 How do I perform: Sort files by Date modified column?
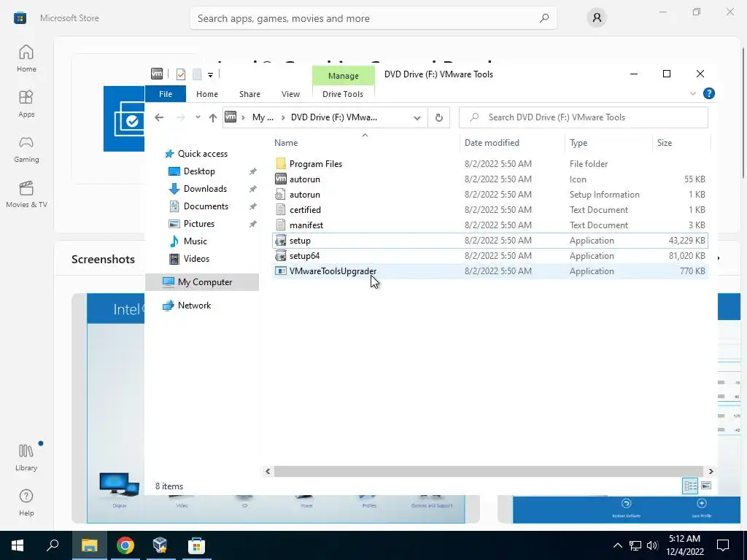click(x=492, y=142)
